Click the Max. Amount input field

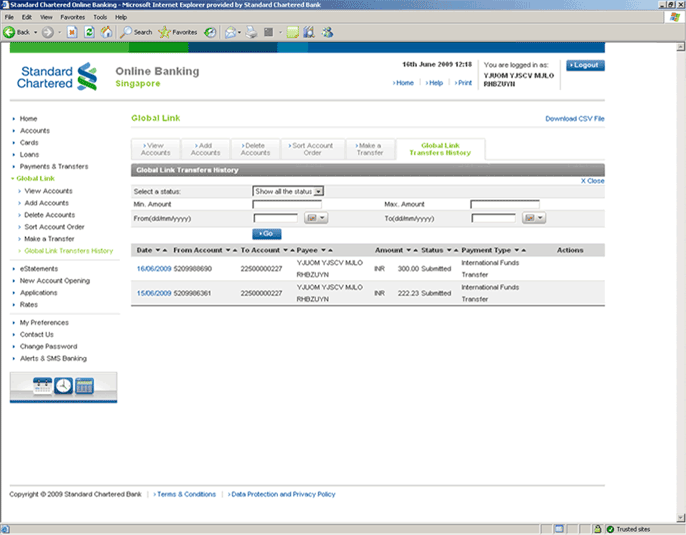click(505, 204)
